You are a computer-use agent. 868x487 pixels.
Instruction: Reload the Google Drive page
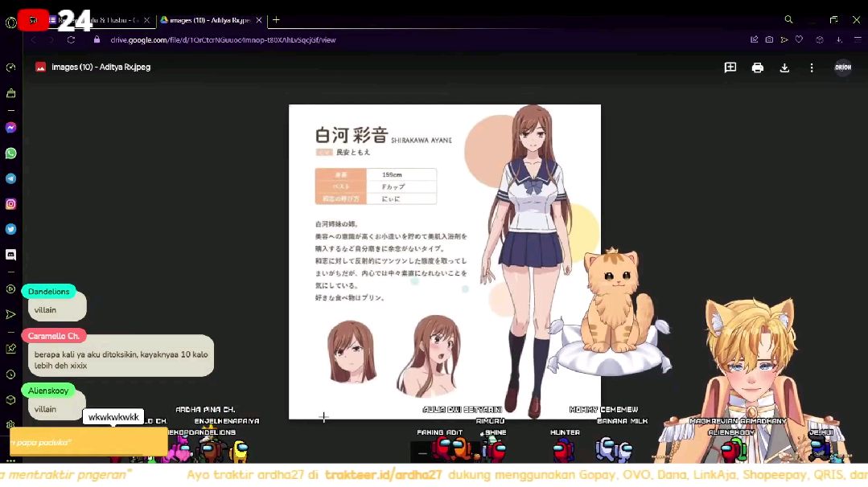[71, 40]
